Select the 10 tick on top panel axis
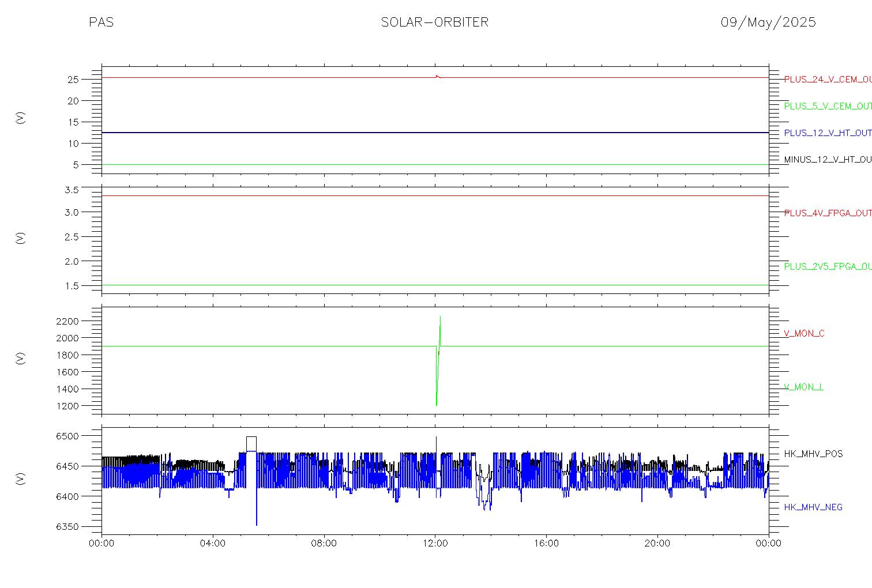Viewport: 872px width, 588px height. [x=73, y=144]
